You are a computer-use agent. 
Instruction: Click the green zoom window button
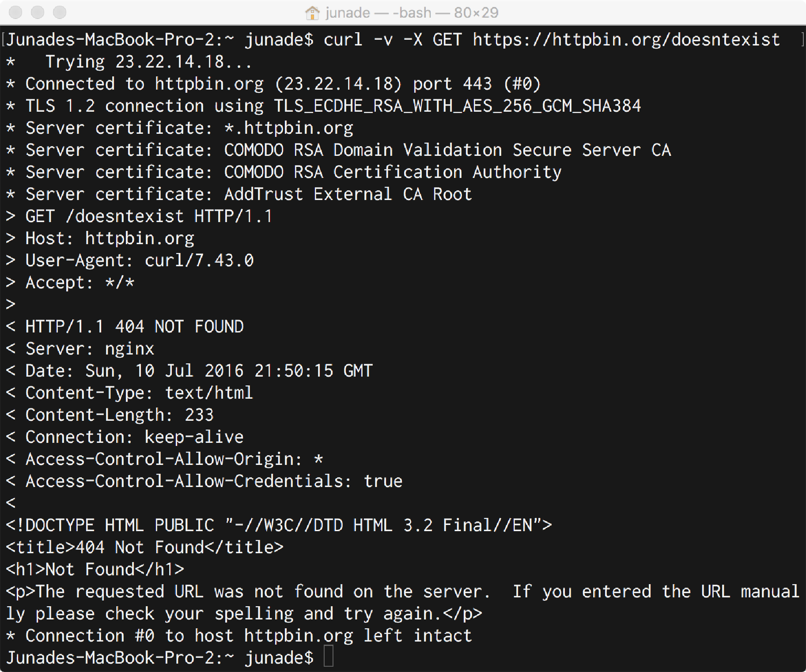point(60,12)
